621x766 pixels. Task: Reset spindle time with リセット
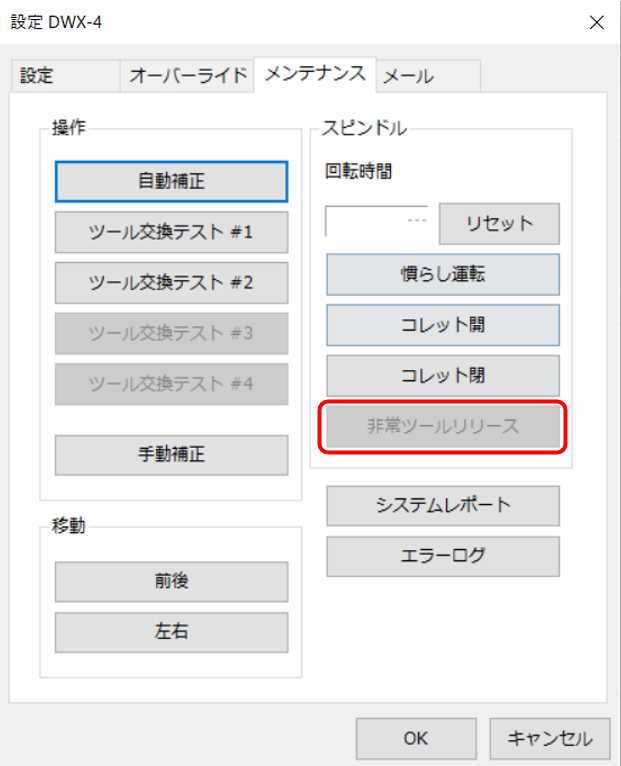499,223
